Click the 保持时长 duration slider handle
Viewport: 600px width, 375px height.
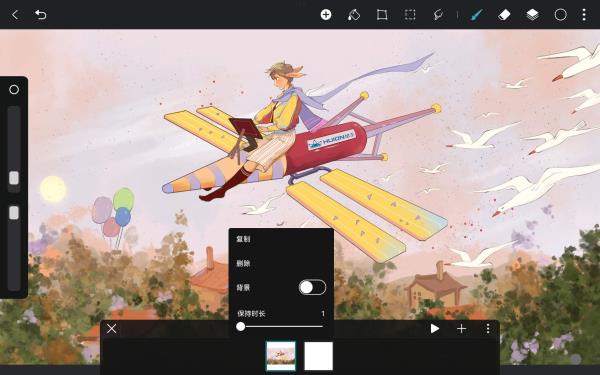[240, 326]
